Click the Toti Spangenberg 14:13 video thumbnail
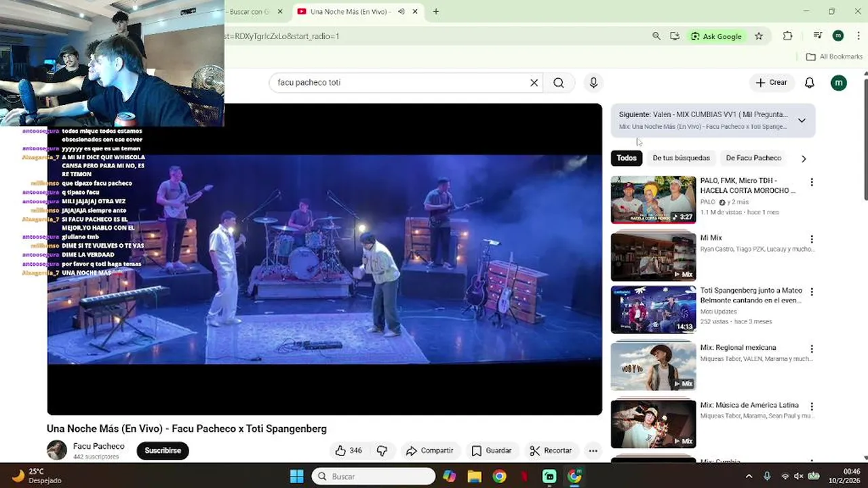 tap(653, 310)
